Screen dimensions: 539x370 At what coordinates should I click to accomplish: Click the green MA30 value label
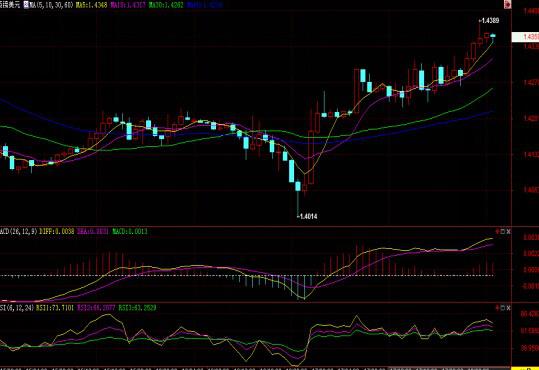tap(166, 5)
